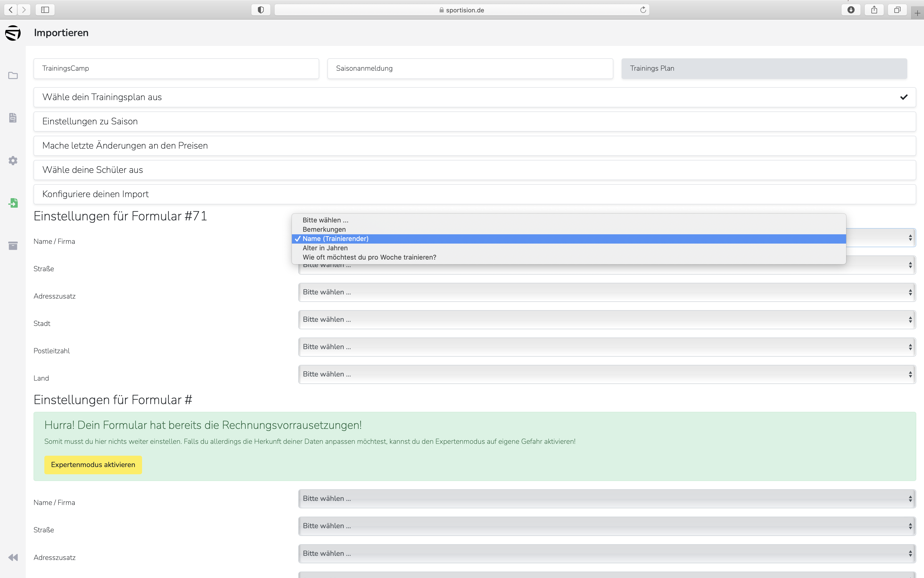Open the Adresszusatz dropdown in Formular #71

pos(607,292)
